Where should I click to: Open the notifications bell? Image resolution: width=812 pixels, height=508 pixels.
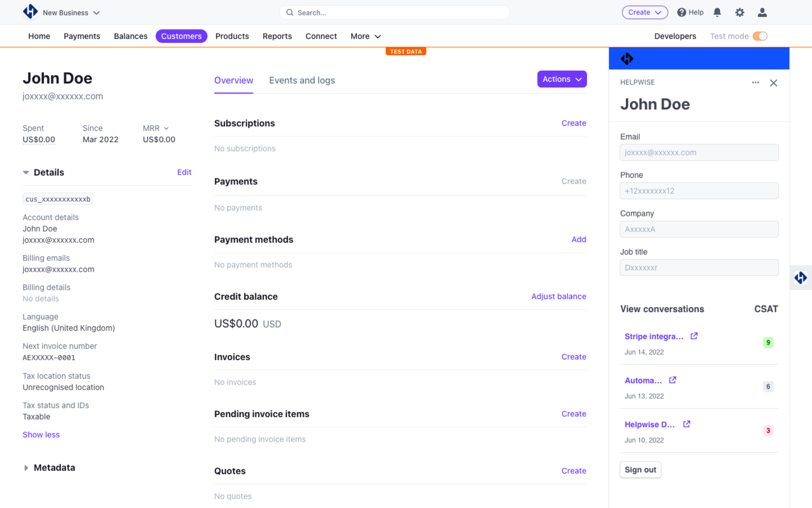point(717,12)
